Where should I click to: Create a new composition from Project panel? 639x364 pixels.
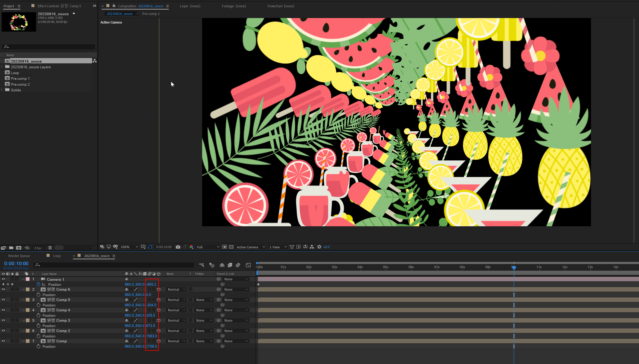point(19,248)
